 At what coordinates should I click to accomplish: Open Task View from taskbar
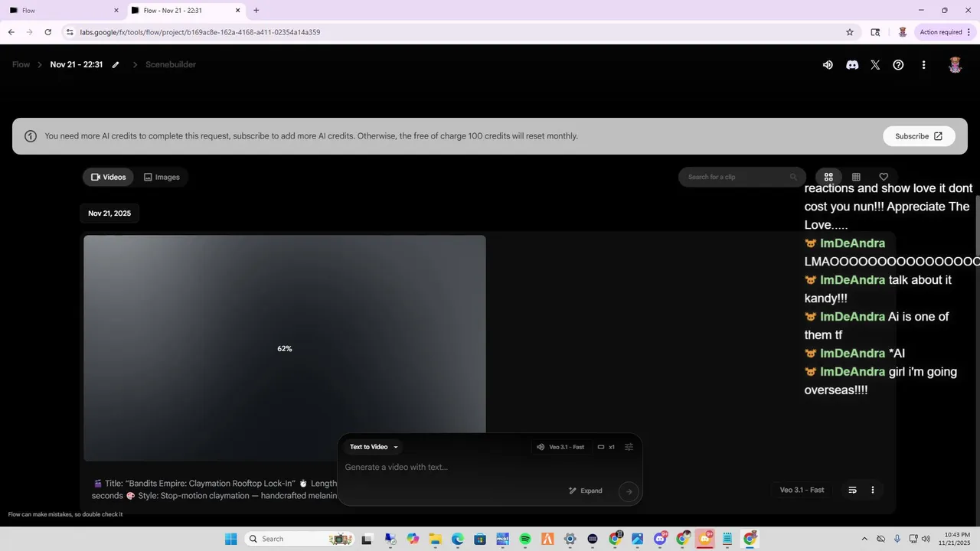point(367,539)
